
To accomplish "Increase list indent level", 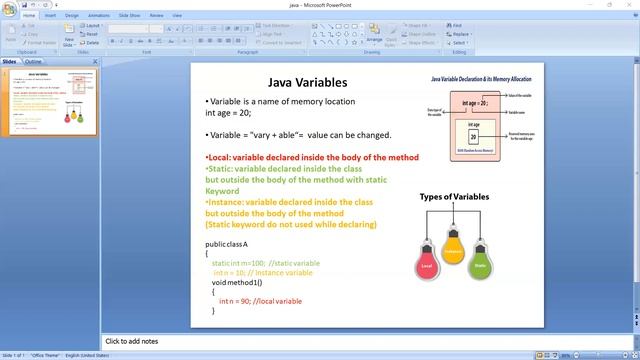I will click(x=237, y=29).
